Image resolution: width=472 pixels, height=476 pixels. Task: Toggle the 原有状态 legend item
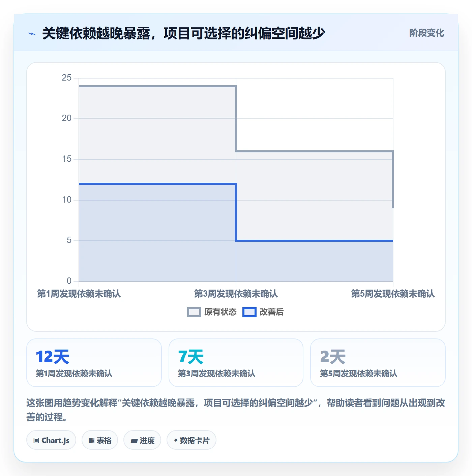click(x=212, y=312)
